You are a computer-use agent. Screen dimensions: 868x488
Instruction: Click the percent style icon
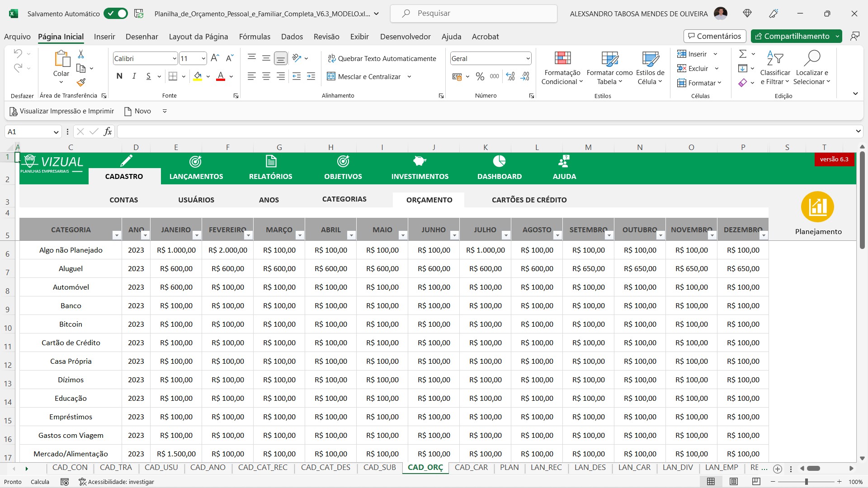point(480,76)
